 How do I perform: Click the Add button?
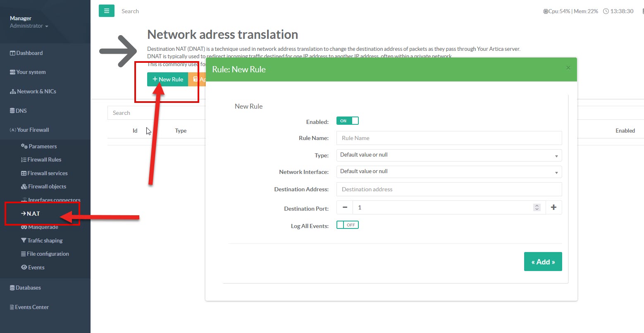tap(543, 262)
